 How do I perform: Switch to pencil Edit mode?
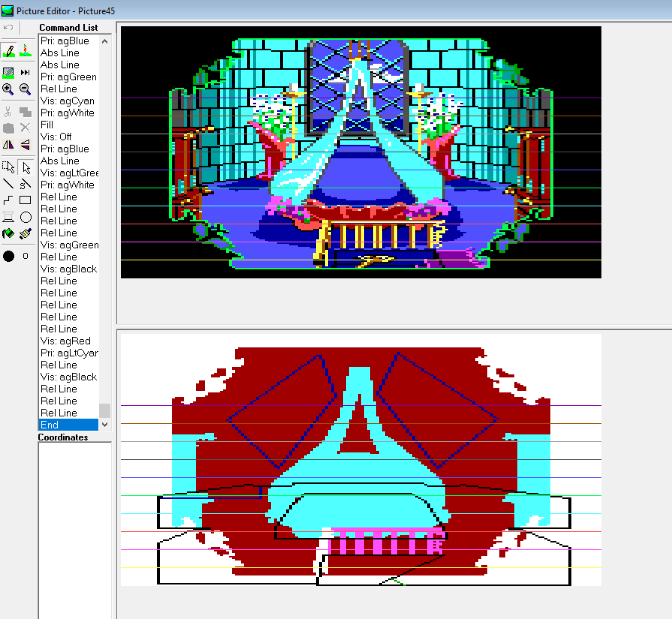point(8,50)
